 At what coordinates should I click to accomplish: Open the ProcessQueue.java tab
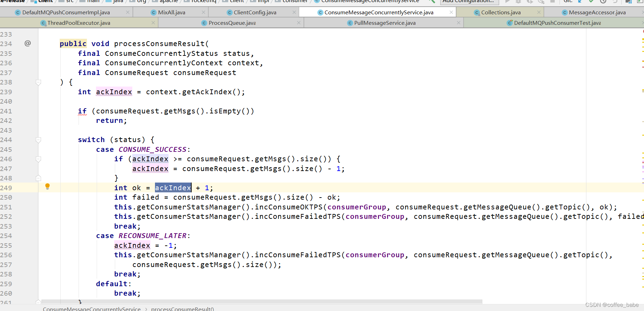coord(232,23)
